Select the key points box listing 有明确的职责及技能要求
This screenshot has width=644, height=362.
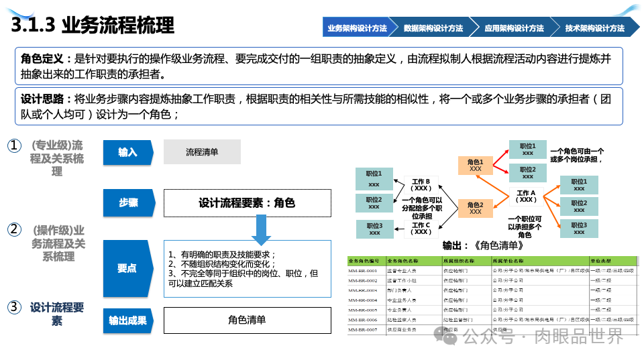248,269
